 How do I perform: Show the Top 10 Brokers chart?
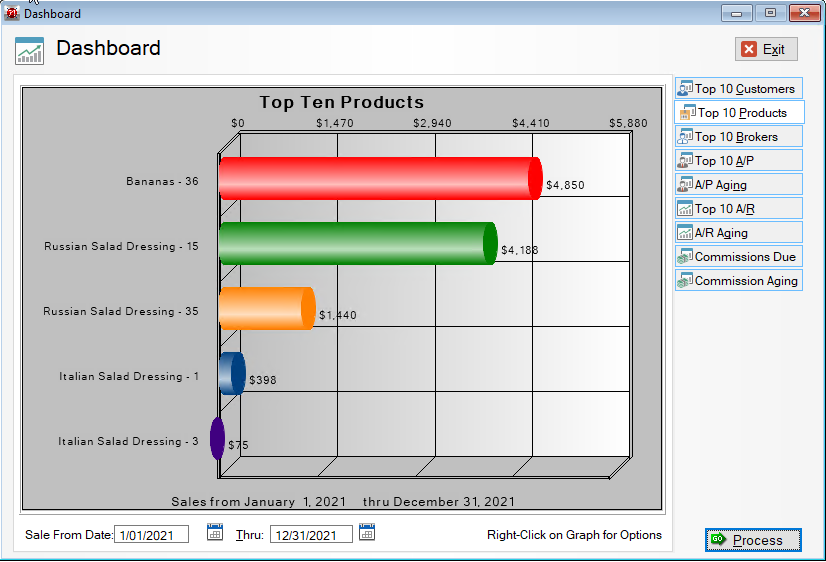739,136
